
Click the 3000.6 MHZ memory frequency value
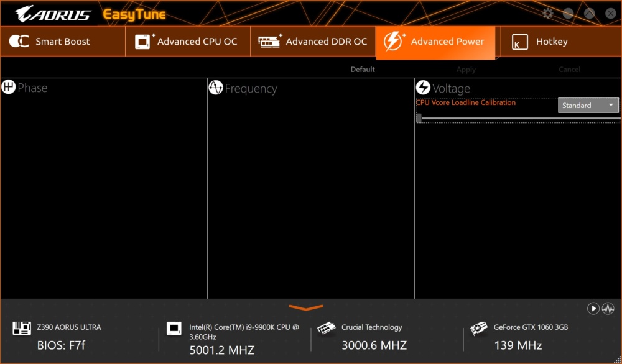tap(374, 345)
